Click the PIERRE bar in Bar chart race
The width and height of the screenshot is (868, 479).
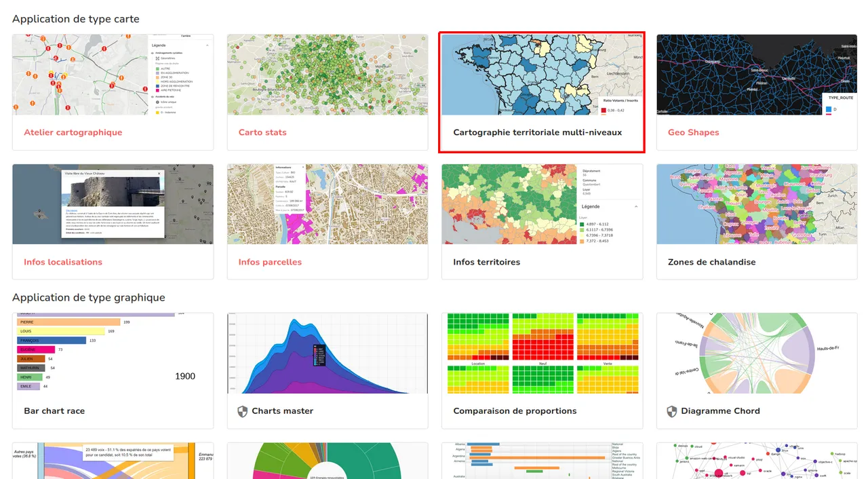(x=68, y=322)
